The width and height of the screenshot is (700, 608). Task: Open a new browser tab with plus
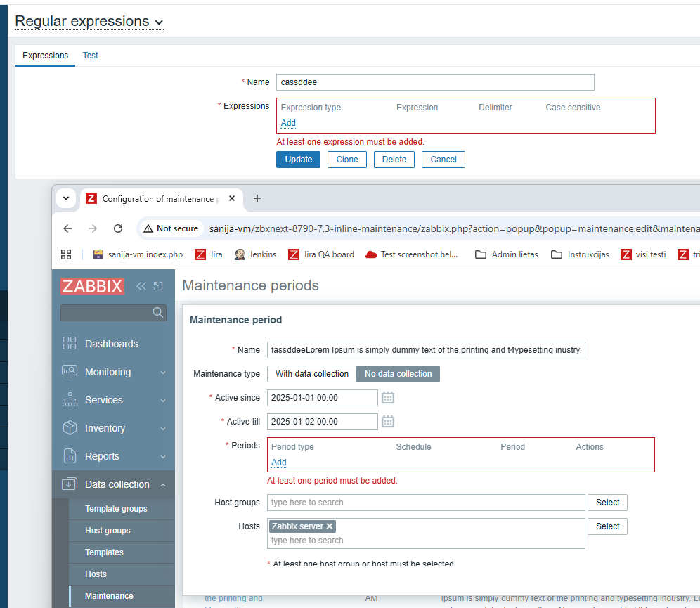[257, 198]
